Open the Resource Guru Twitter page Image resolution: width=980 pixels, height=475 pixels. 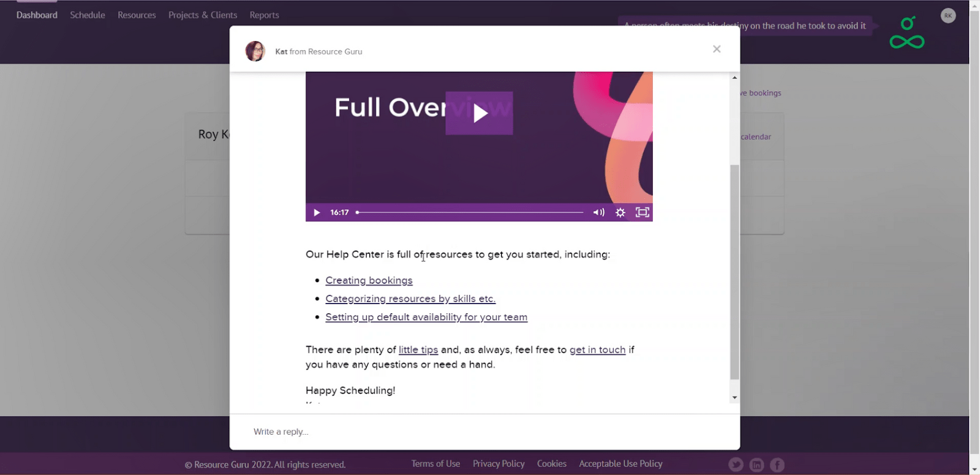click(736, 465)
